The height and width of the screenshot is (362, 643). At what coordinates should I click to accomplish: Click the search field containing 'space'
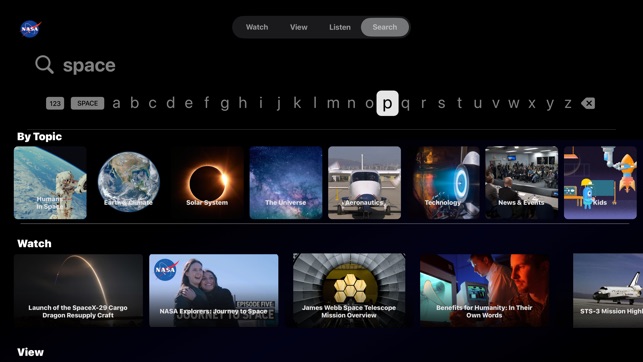(x=89, y=65)
